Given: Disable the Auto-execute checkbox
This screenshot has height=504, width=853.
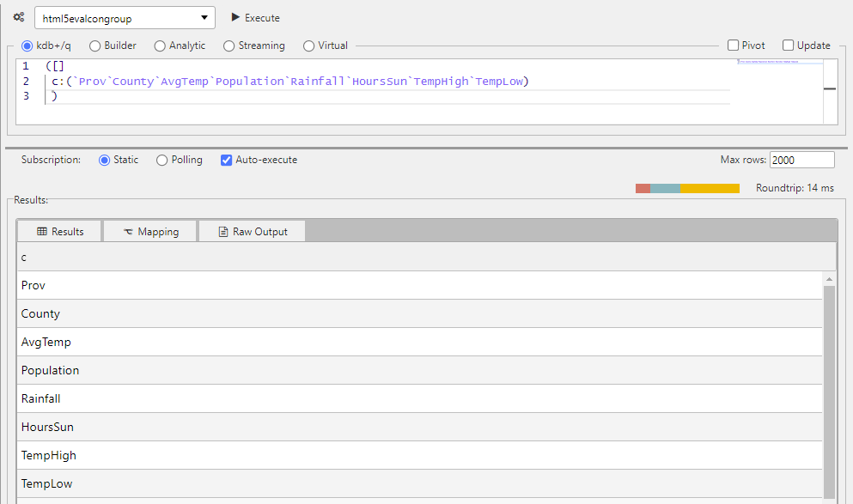Looking at the screenshot, I should pyautogui.click(x=226, y=160).
